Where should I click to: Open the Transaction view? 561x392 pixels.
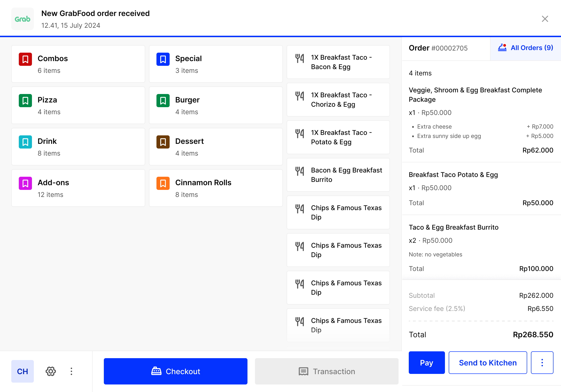point(327,371)
